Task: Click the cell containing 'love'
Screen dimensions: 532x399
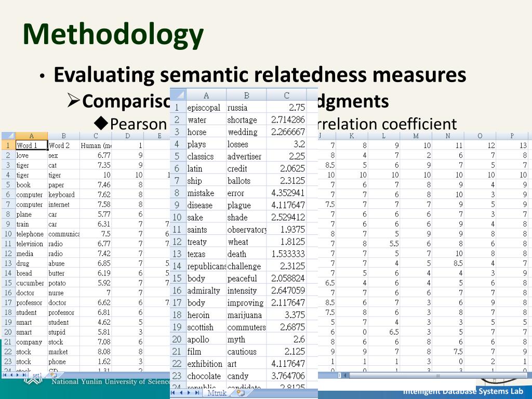Action: (32, 155)
